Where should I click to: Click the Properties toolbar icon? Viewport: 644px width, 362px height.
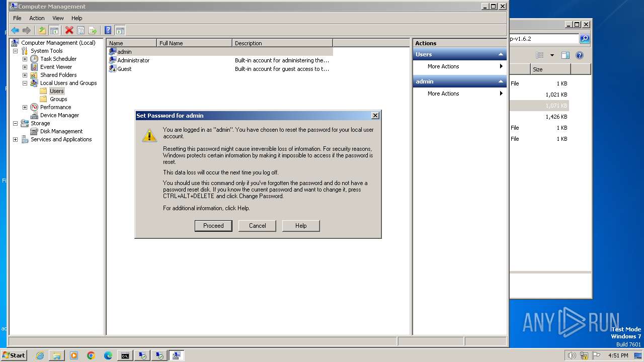(80, 31)
